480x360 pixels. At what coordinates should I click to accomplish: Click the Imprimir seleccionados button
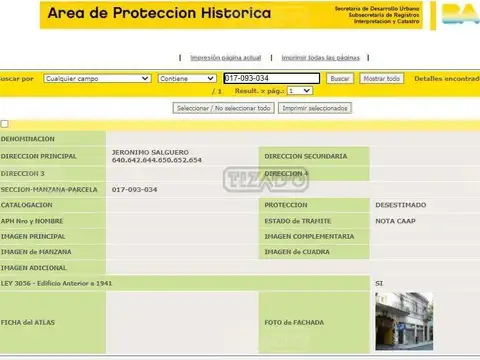[315, 108]
